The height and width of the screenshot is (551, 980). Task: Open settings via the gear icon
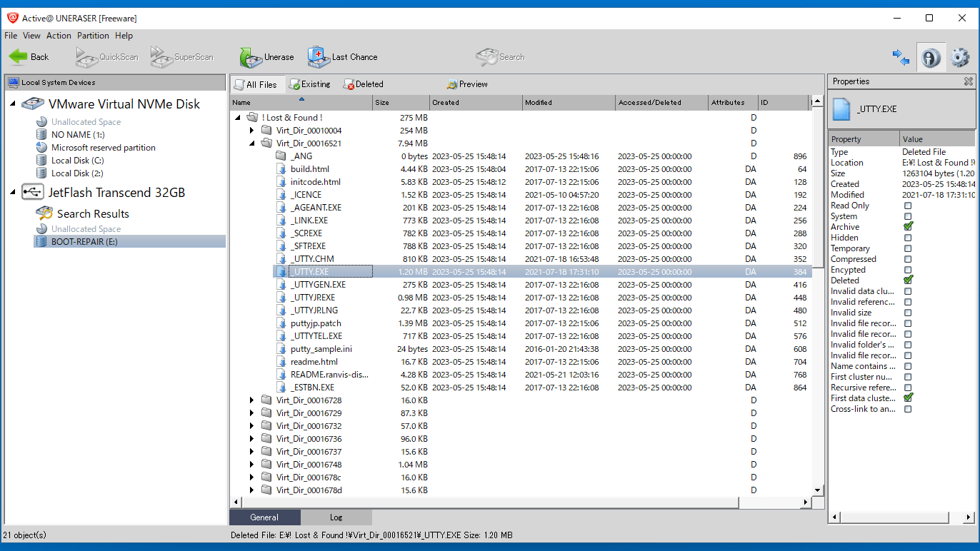coord(960,58)
